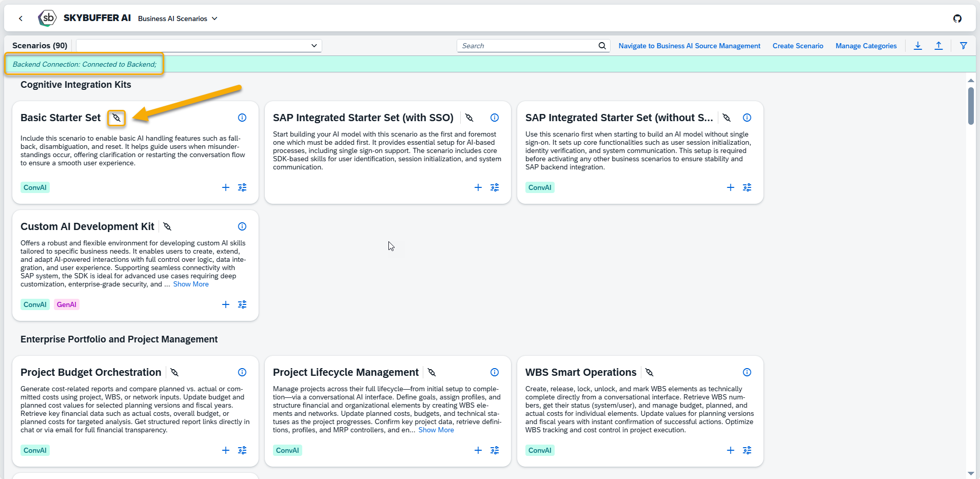Click Project Budget Orchestration link icon
This screenshot has height=479, width=980.
[174, 372]
